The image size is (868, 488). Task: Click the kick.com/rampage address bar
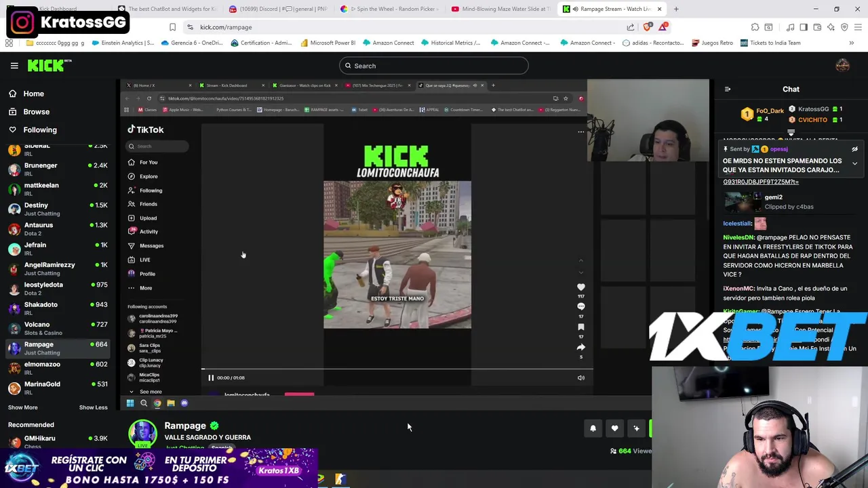[x=407, y=27]
